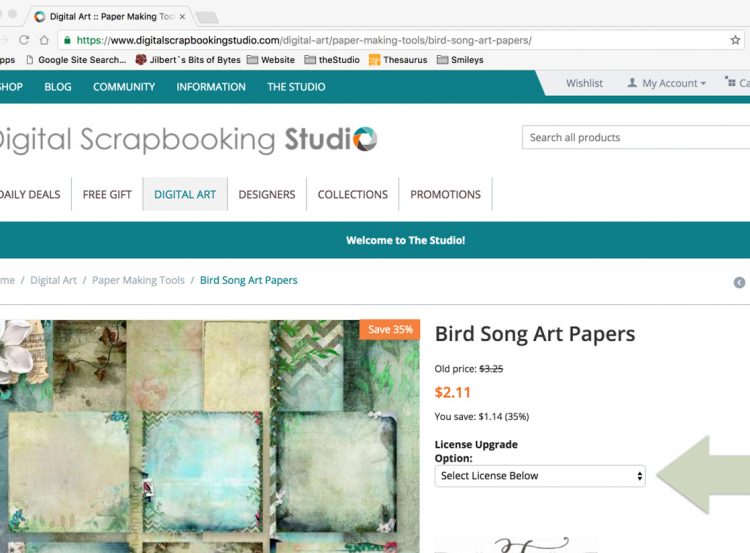This screenshot has height=553, width=750.
Task: Open the Select License Below dropdown
Action: coord(540,476)
